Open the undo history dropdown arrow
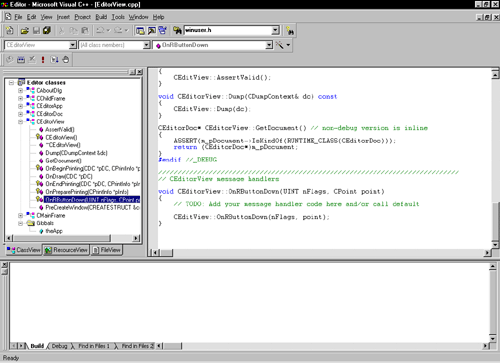The image size is (500, 363). pos(108,30)
